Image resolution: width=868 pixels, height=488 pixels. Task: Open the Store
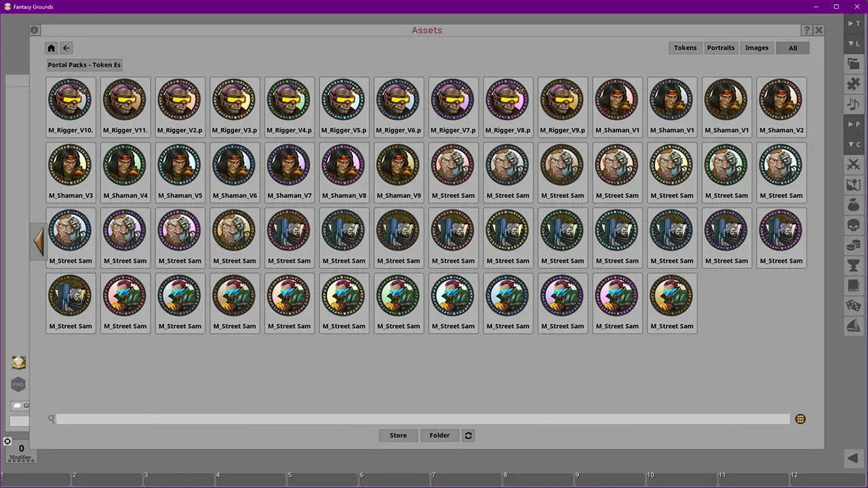point(398,435)
